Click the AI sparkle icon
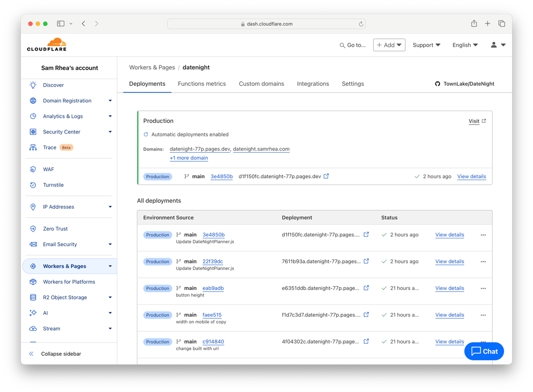 pyautogui.click(x=33, y=313)
